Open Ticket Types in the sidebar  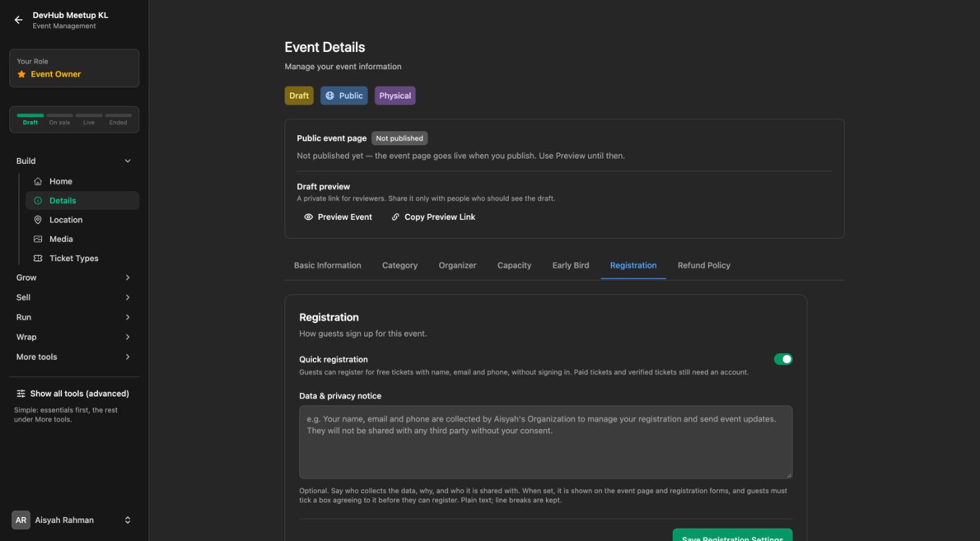[82, 259]
